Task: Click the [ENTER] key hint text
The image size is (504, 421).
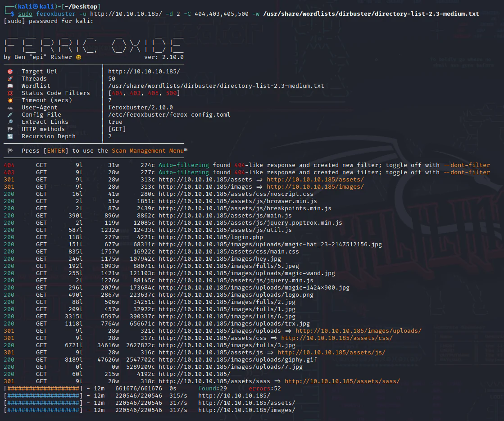Action: tap(55, 151)
